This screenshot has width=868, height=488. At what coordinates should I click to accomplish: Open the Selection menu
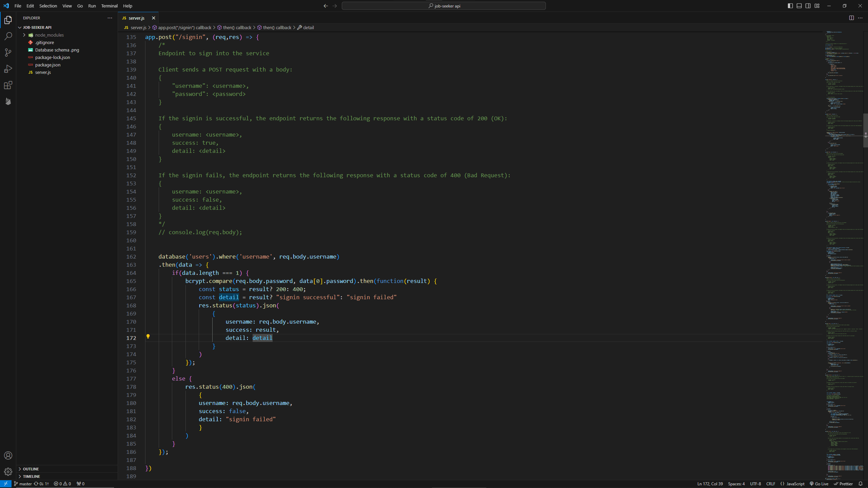click(48, 6)
